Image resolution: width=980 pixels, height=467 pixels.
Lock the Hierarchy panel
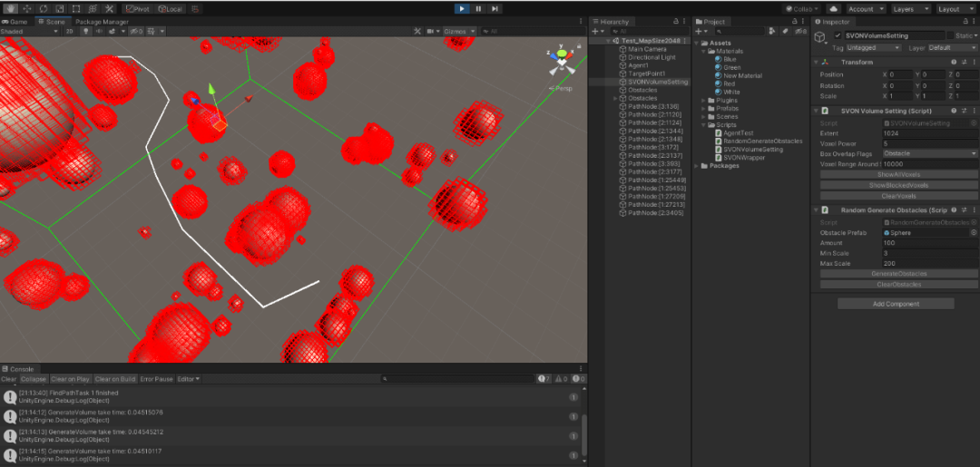[676, 21]
